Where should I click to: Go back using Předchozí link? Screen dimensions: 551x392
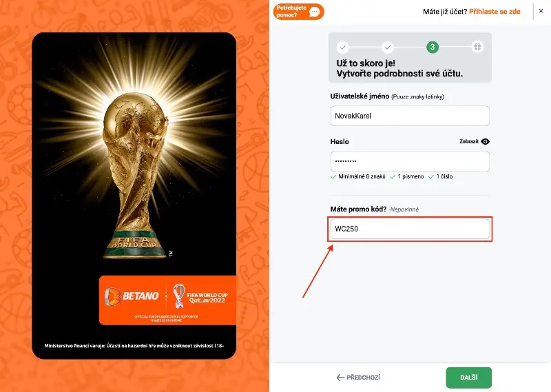point(358,378)
